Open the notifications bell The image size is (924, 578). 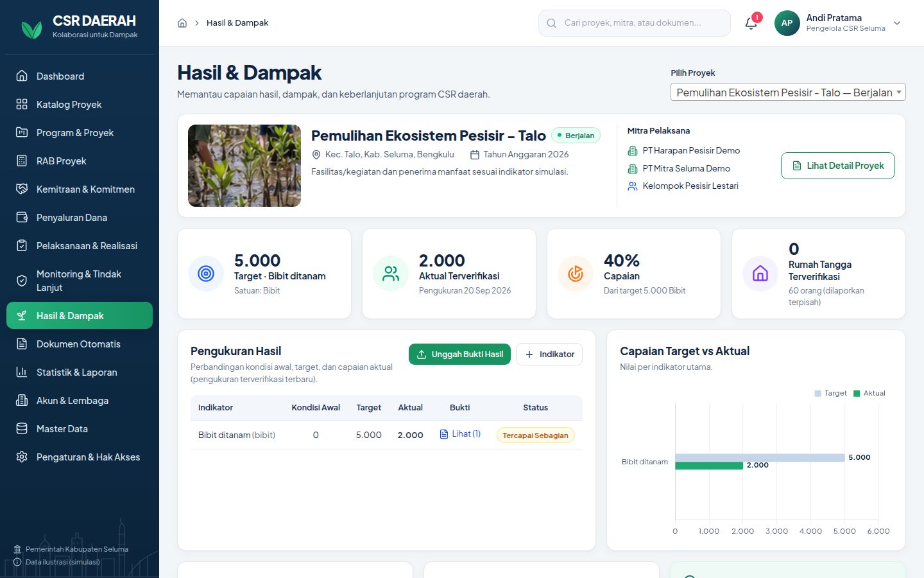click(x=751, y=23)
